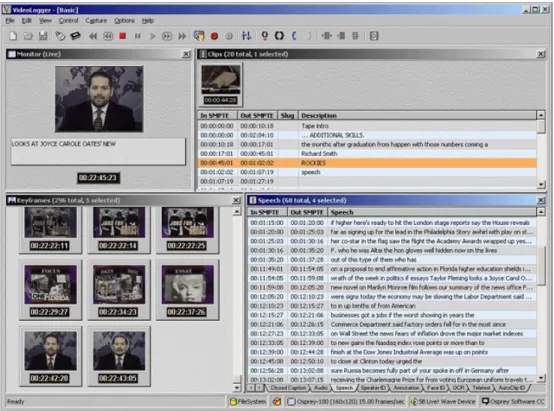
Task: Click the blue levels/sliders adjust icon
Action: [x=246, y=36]
